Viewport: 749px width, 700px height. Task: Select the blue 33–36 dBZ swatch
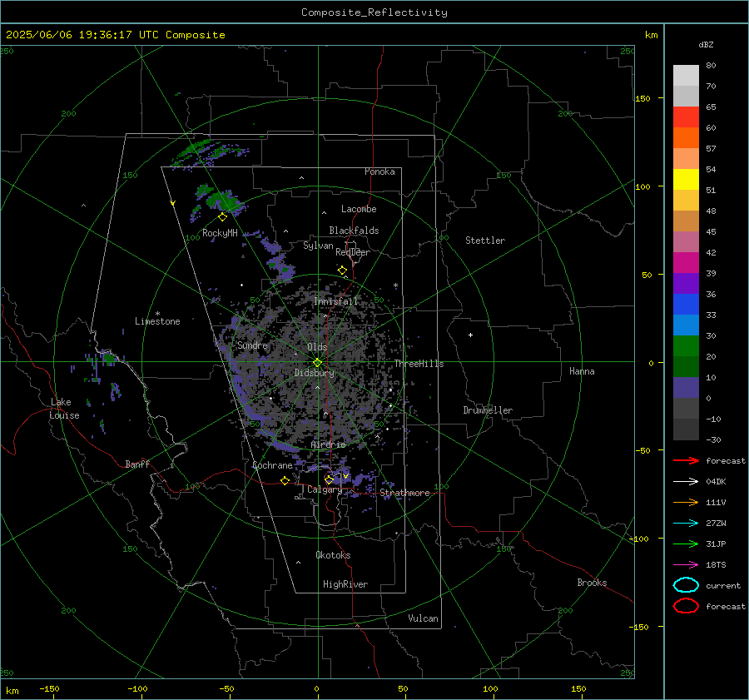click(x=686, y=305)
